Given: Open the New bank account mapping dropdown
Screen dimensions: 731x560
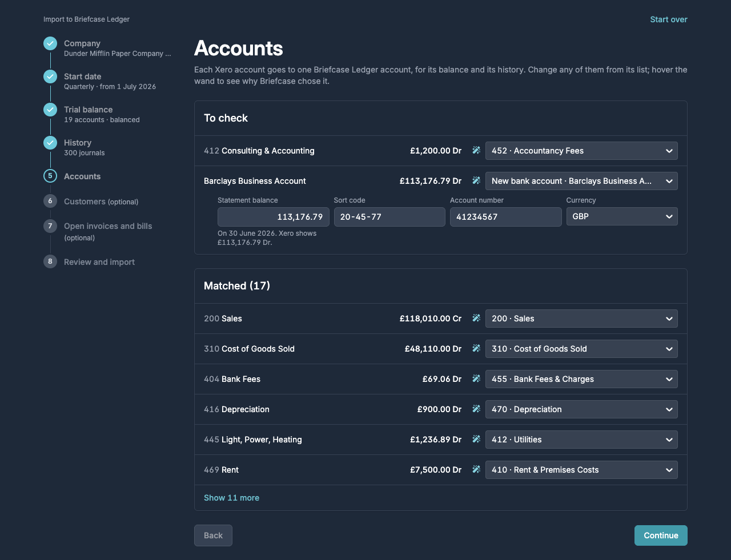Looking at the screenshot, I should [581, 181].
